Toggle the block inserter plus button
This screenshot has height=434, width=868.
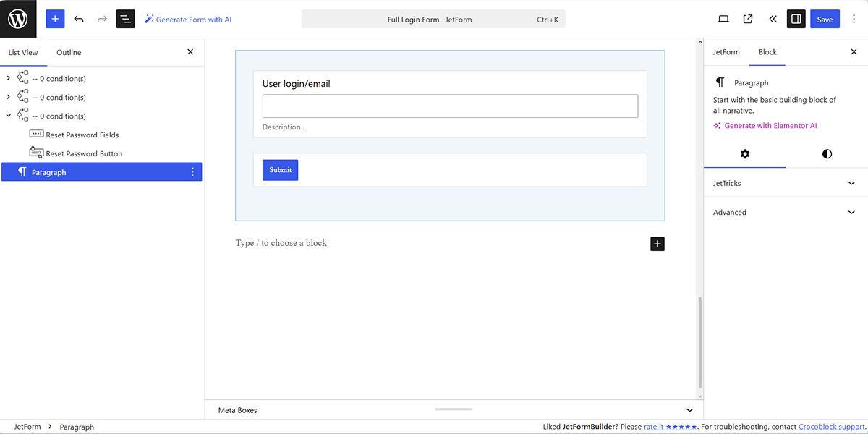[55, 19]
